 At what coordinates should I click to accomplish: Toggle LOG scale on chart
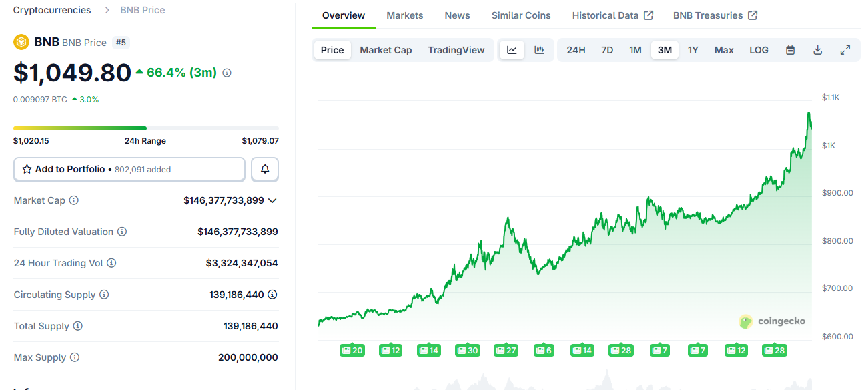click(x=759, y=50)
